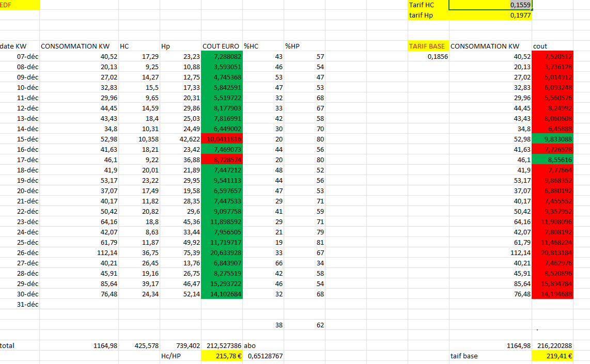Select the HC value 8,63
The width and height of the screenshot is (590, 364).
click(139, 232)
